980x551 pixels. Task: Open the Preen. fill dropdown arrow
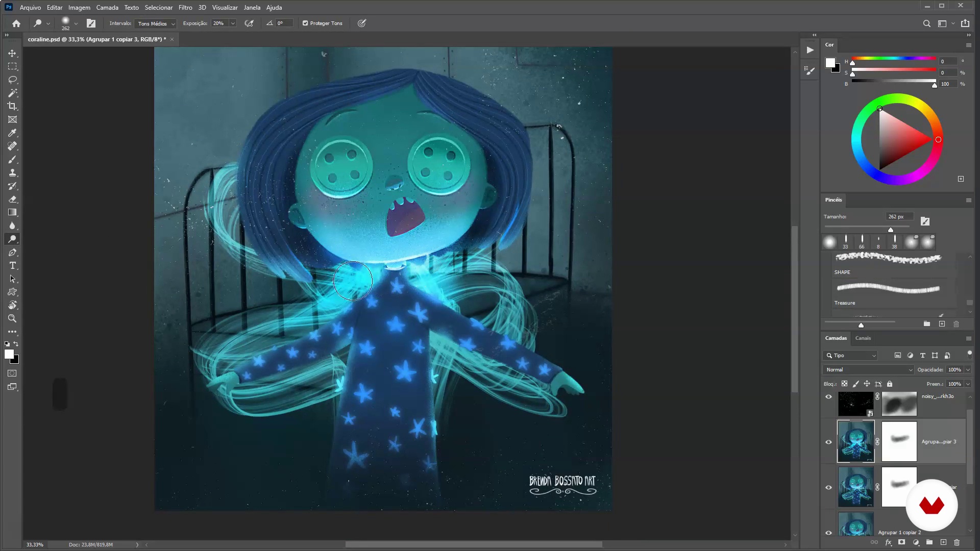point(968,384)
